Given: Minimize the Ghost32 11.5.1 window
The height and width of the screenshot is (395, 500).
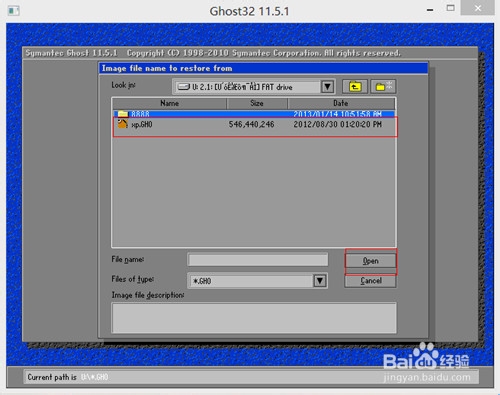Looking at the screenshot, I should (x=430, y=10).
